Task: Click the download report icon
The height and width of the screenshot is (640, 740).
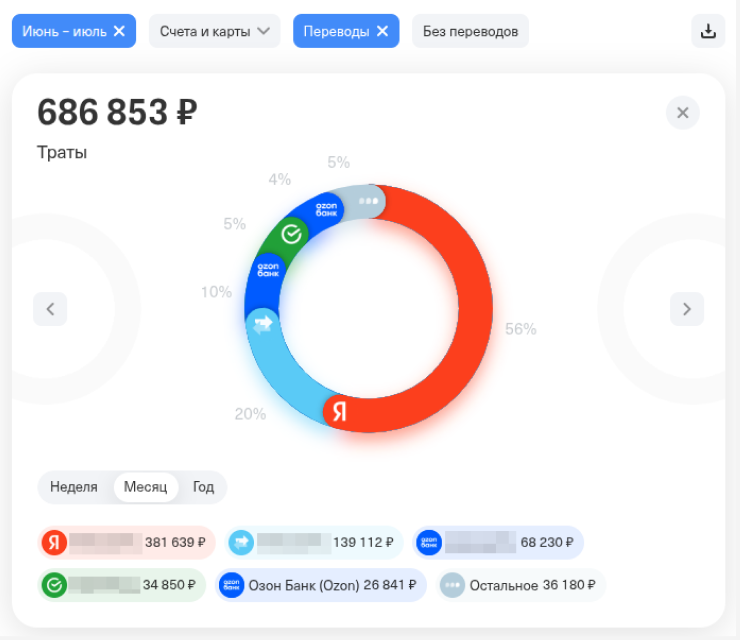Action: click(708, 31)
